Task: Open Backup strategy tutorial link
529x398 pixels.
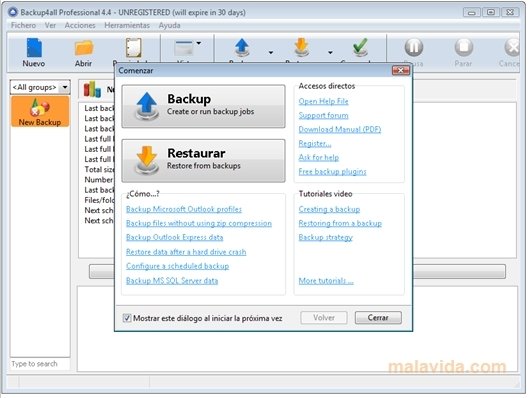Action: (326, 237)
